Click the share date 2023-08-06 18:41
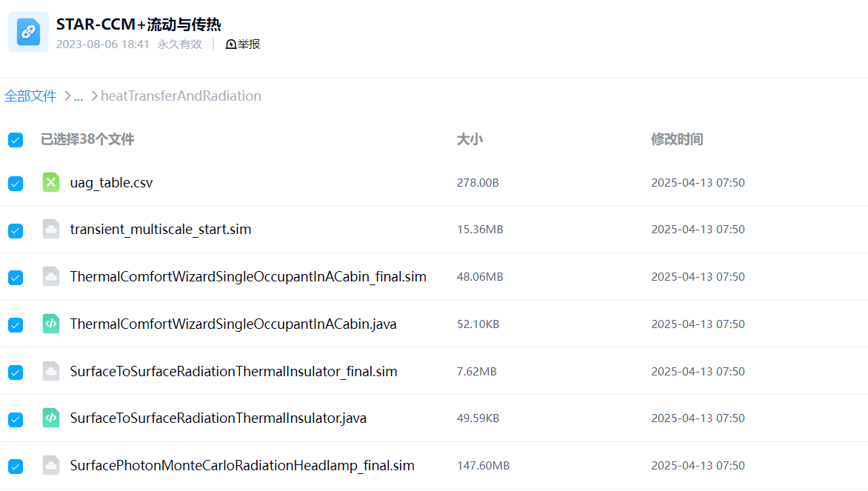 click(102, 44)
